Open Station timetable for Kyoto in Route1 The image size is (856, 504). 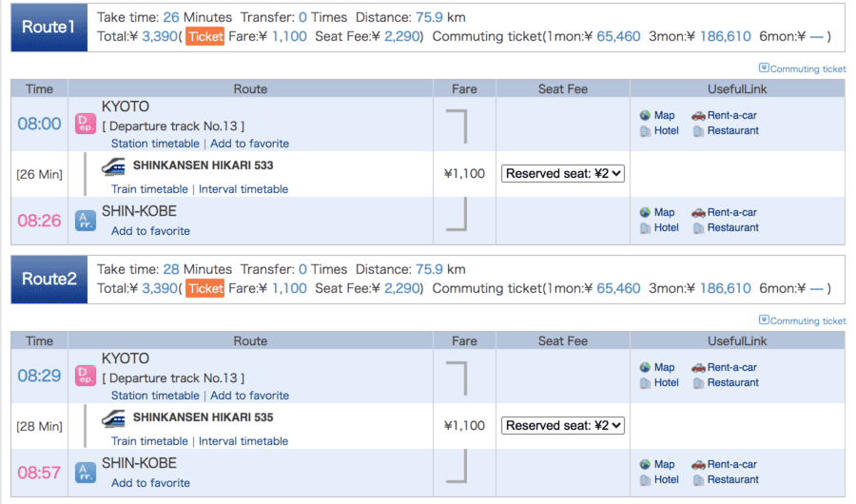(155, 144)
